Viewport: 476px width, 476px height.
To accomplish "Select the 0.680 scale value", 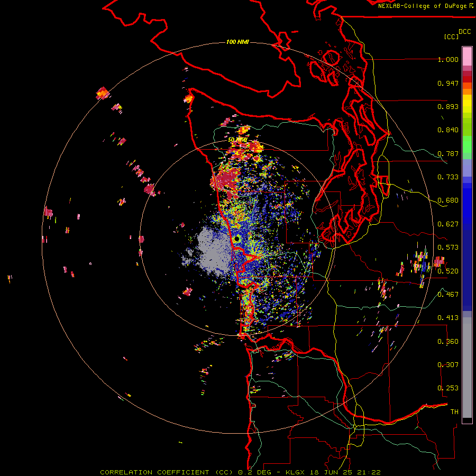I will pos(448,200).
